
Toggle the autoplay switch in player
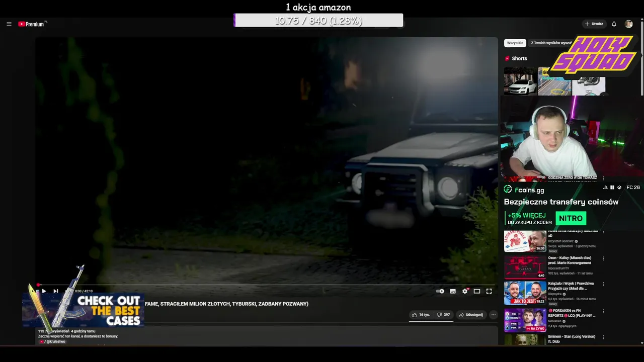pos(440,291)
